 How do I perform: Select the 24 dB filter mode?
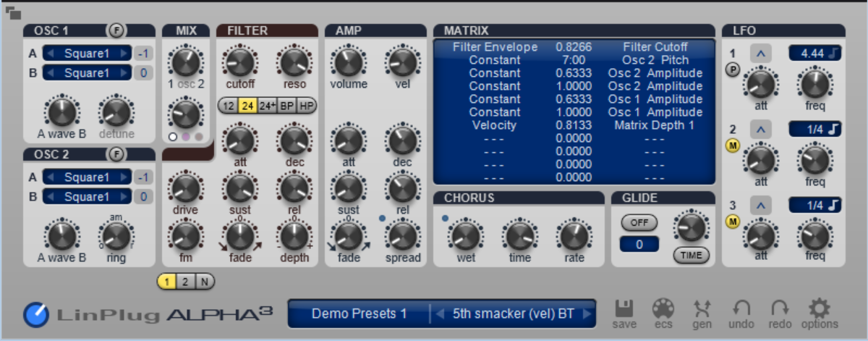coord(248,105)
